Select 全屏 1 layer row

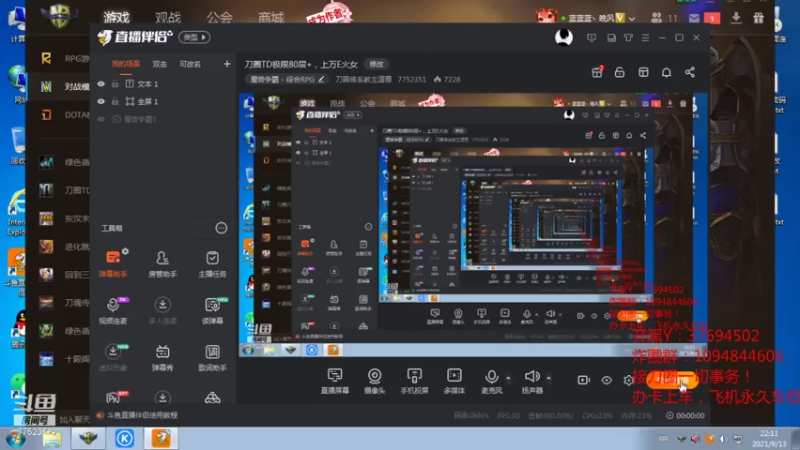point(162,102)
